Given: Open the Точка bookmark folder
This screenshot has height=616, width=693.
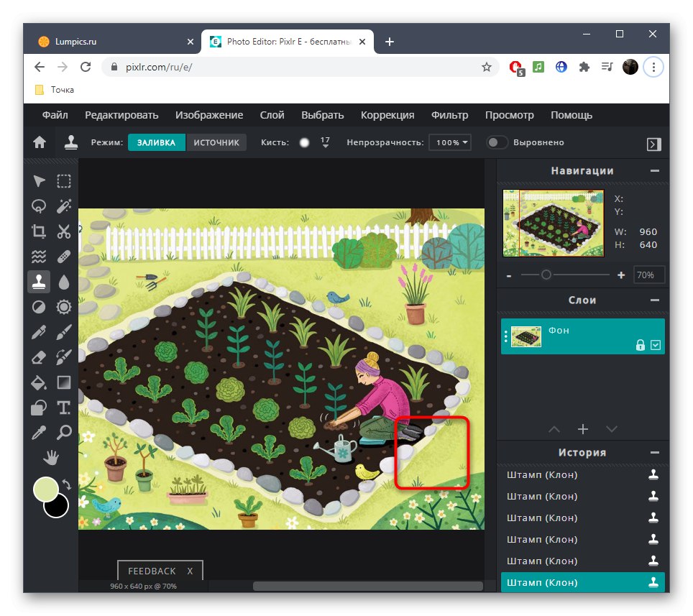Looking at the screenshot, I should coord(55,90).
